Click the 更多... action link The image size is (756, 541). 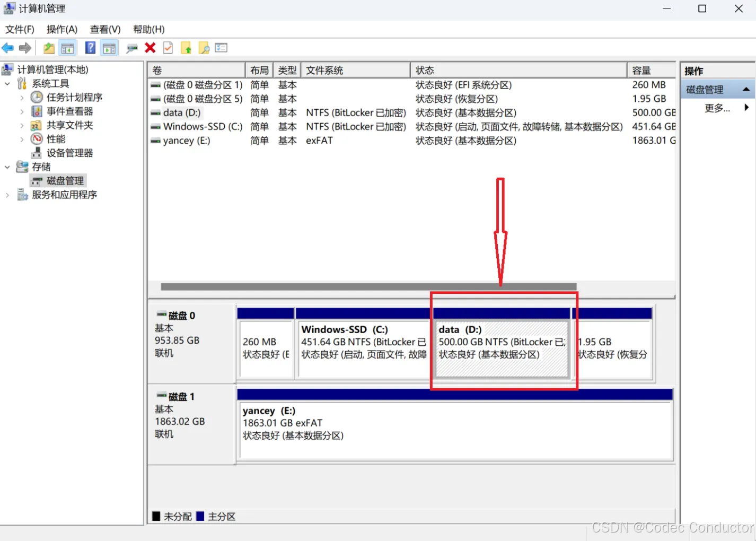coord(717,108)
